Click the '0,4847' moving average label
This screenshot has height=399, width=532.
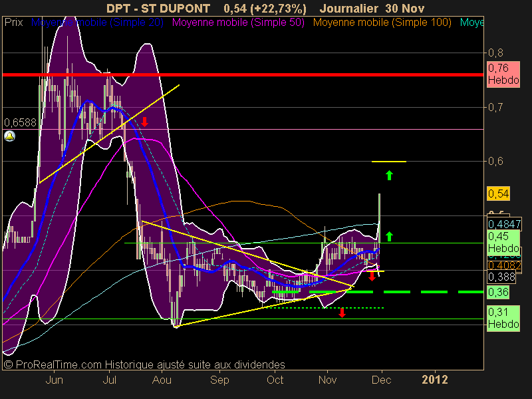pos(504,224)
